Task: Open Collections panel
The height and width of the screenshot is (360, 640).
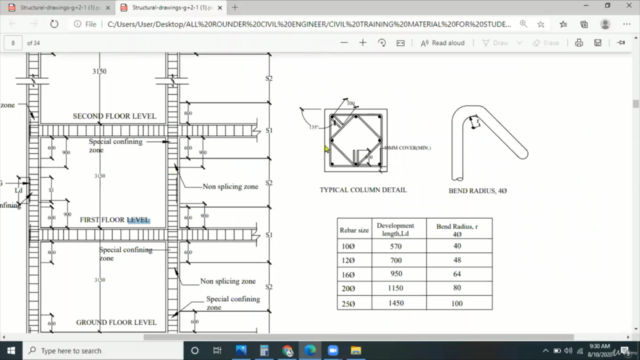Action: (x=584, y=24)
